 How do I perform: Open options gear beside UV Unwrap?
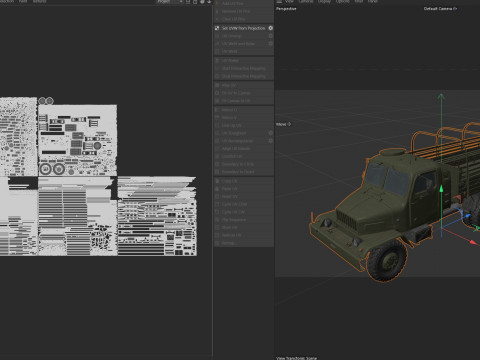(x=271, y=36)
